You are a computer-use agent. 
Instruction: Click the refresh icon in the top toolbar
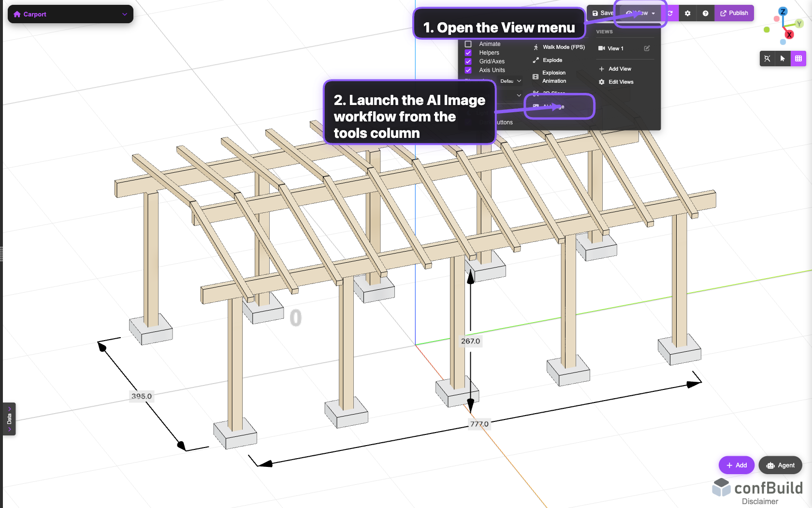click(670, 14)
